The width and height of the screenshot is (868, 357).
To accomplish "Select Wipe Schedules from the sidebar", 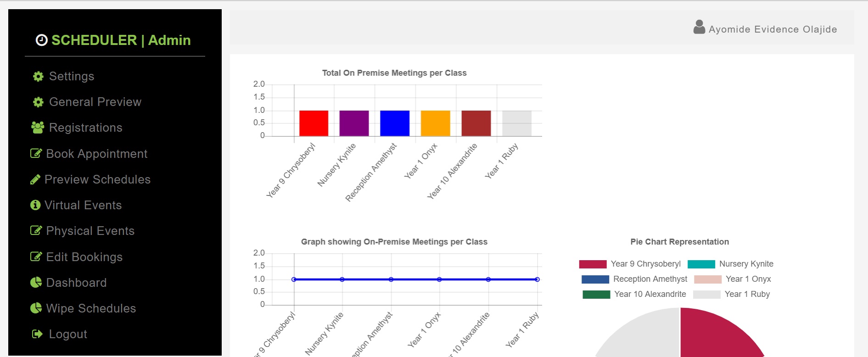I will (83, 308).
